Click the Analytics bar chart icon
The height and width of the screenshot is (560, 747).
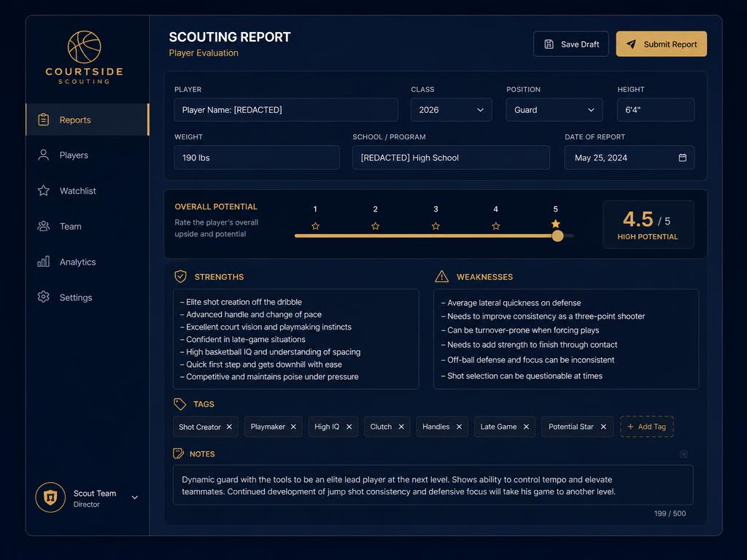tap(43, 262)
